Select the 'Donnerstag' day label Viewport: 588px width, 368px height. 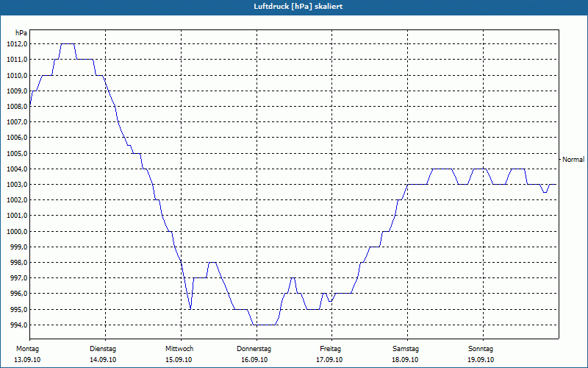254,349
